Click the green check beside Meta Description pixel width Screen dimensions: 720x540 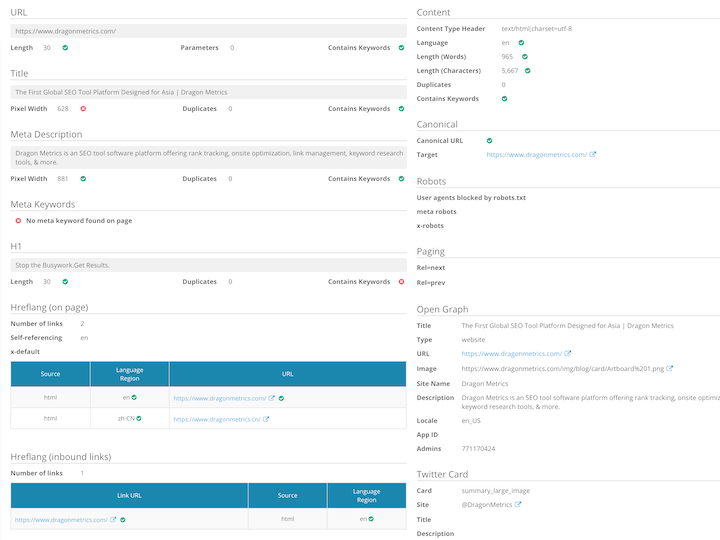pyautogui.click(x=83, y=179)
